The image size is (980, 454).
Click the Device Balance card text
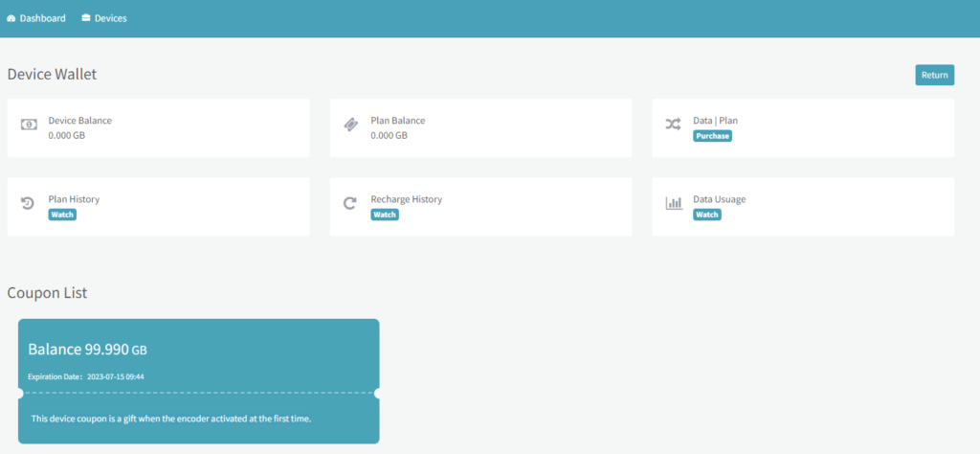(x=79, y=121)
